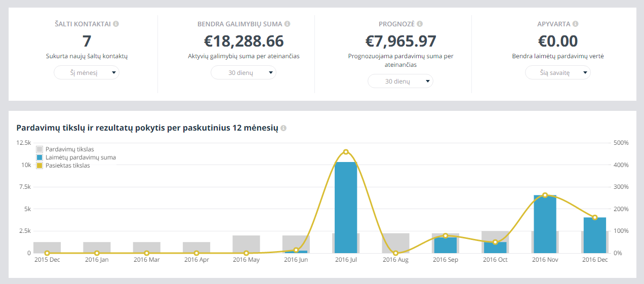Click info icon beside Apyvarta
Screen dimensions: 644x284
pos(576,24)
